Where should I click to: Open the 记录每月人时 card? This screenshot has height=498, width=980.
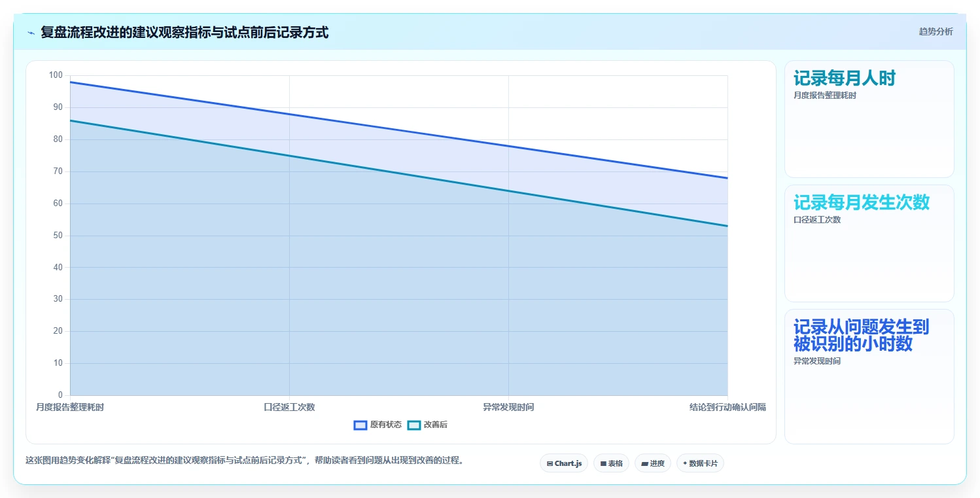pos(869,119)
